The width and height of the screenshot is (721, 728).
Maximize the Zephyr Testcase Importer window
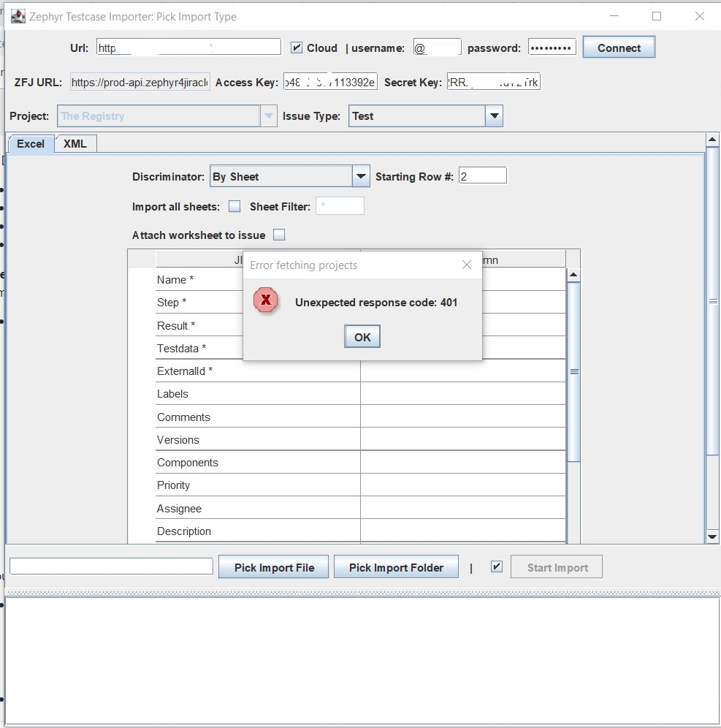657,16
